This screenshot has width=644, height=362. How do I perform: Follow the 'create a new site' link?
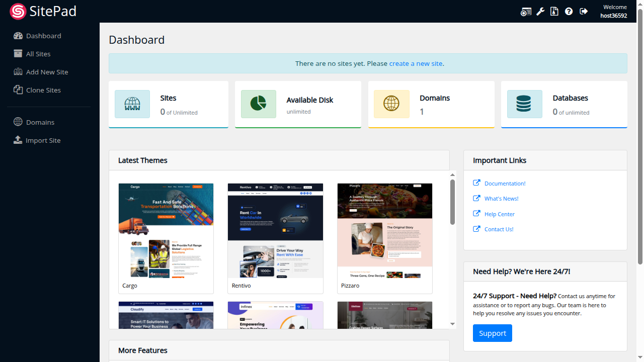(x=416, y=64)
